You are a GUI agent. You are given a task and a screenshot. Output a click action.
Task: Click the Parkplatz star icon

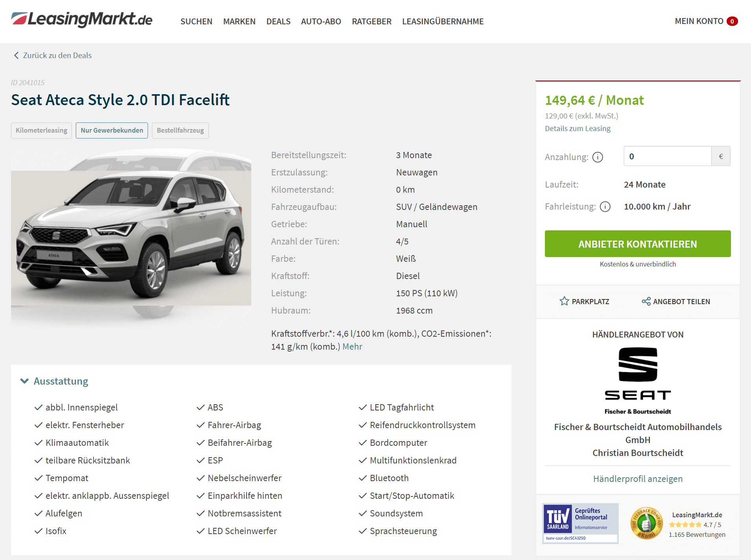click(564, 301)
